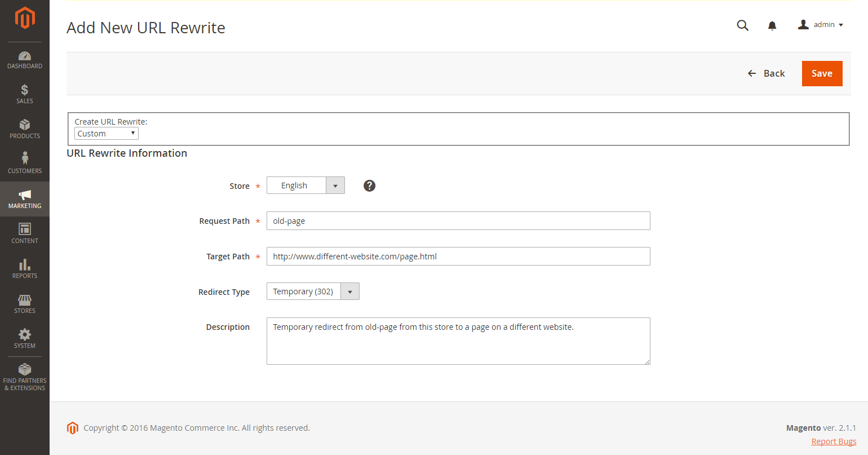This screenshot has height=455, width=868.
Task: Open the Reports menu icon
Action: (25, 268)
